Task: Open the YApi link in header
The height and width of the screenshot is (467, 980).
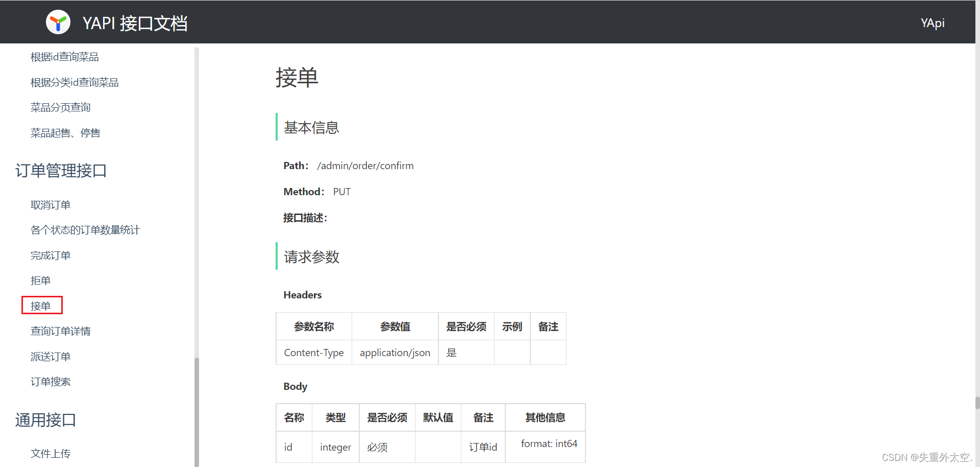Action: point(933,23)
